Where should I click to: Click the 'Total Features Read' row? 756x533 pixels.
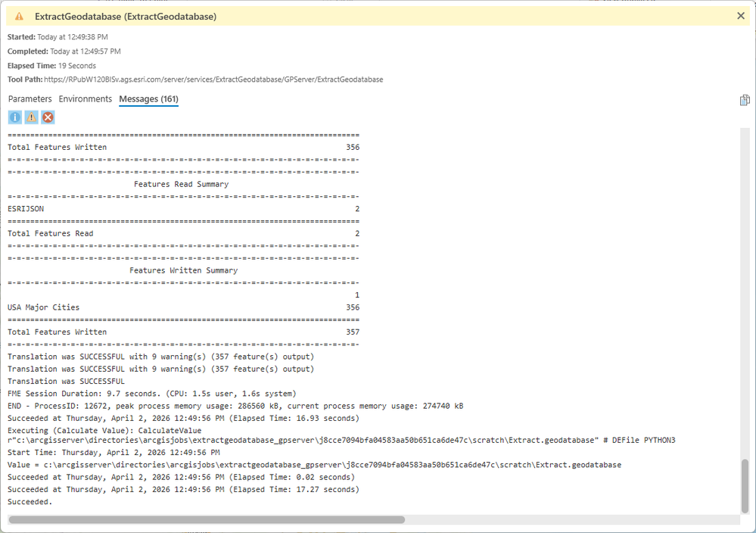pyautogui.click(x=183, y=233)
